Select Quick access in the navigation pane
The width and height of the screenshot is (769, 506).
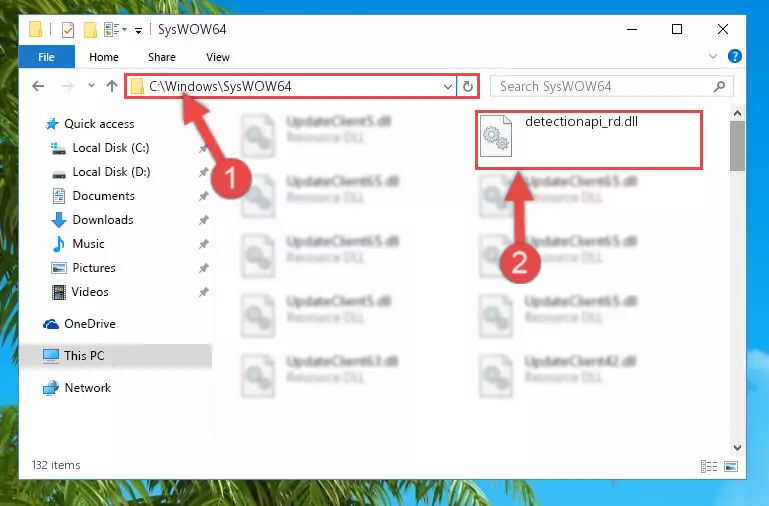coord(99,124)
